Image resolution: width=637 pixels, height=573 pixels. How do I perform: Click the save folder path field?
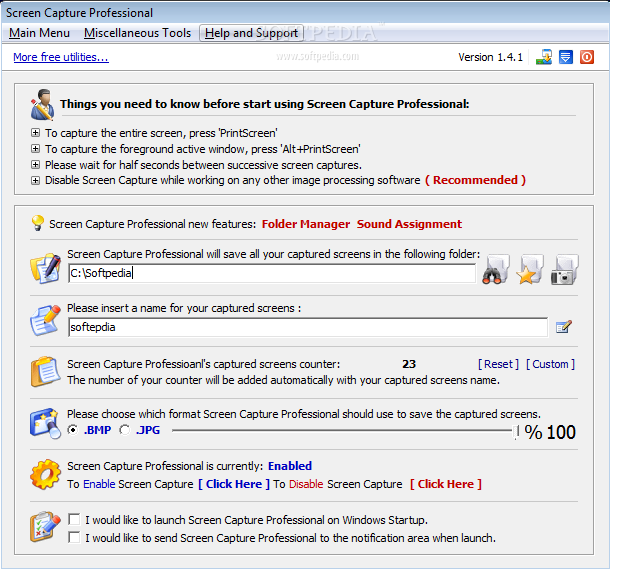tap(272, 273)
